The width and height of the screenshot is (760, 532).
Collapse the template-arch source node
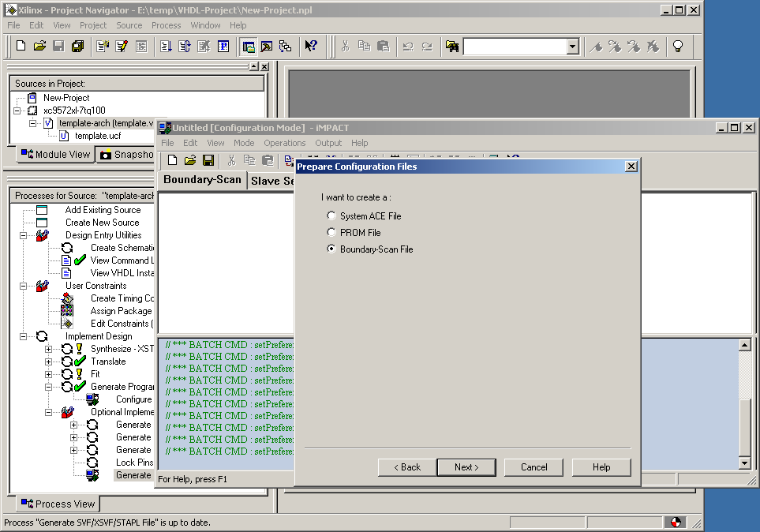[x=32, y=123]
